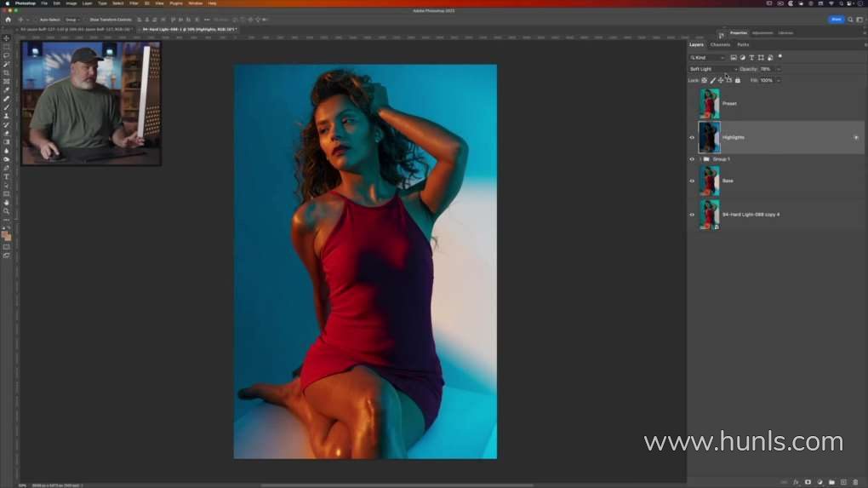Create a new group with folder icon

pos(831,482)
